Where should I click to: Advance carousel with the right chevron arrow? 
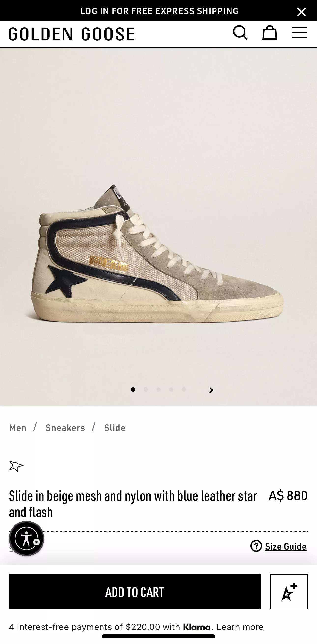pos(211,390)
